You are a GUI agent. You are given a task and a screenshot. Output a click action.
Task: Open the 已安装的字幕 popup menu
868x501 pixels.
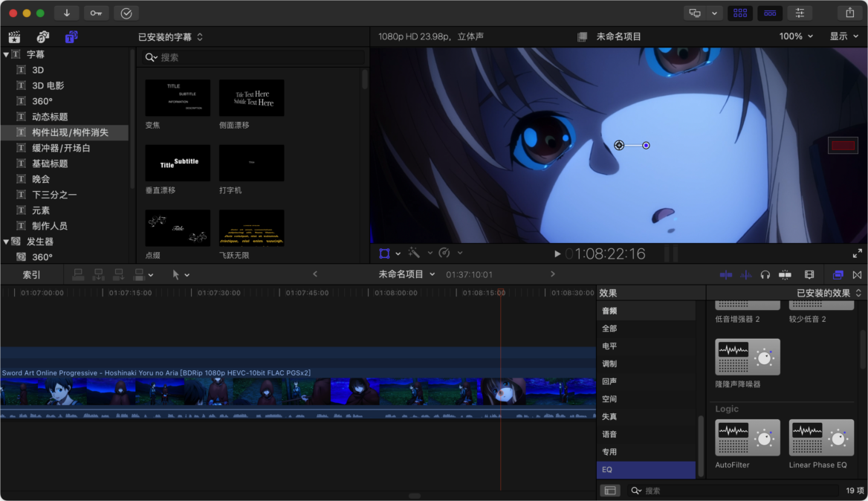170,37
